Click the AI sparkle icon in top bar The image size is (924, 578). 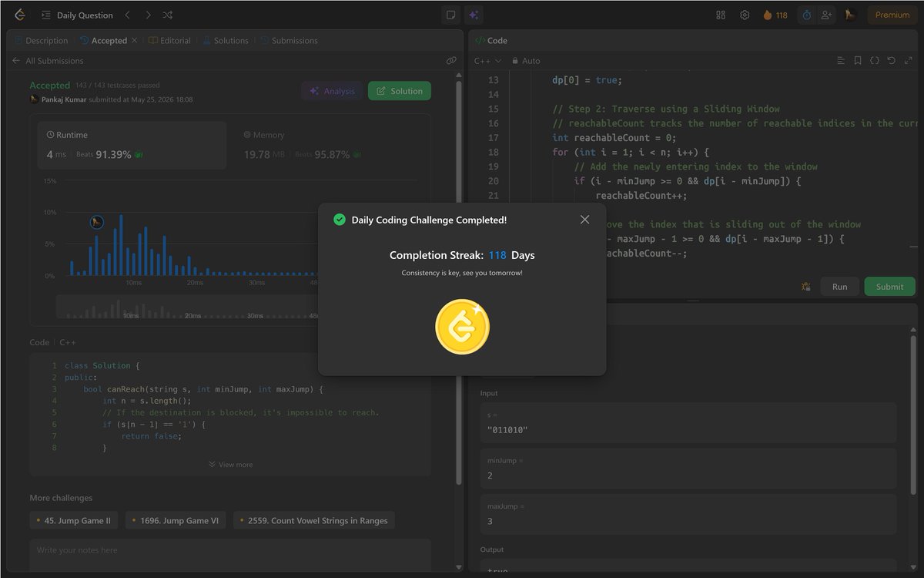click(474, 15)
